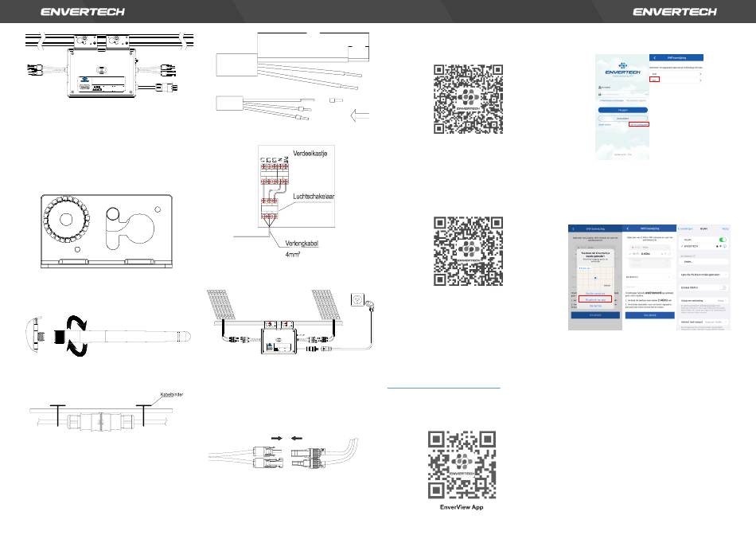Click the topmost QR code
Viewport: 756px width, 535px height.
tap(468, 99)
